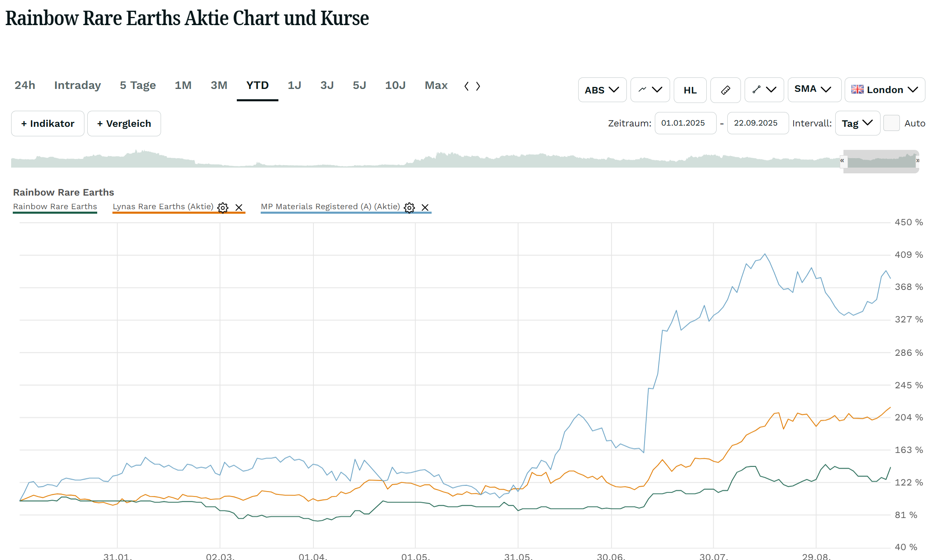Choose the 1M time range
Screen dimensions: 932x560
(183, 85)
